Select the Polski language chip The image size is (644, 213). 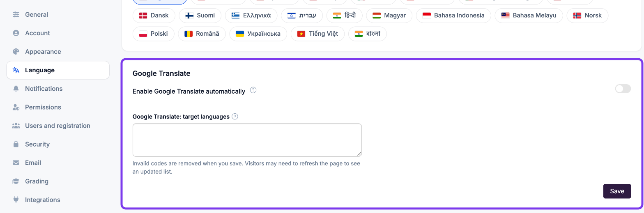pyautogui.click(x=154, y=34)
